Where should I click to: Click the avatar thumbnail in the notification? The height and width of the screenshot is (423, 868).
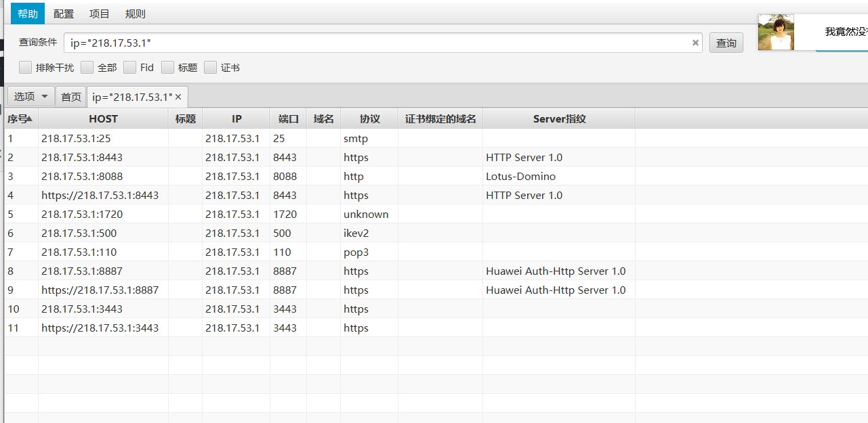pos(776,32)
